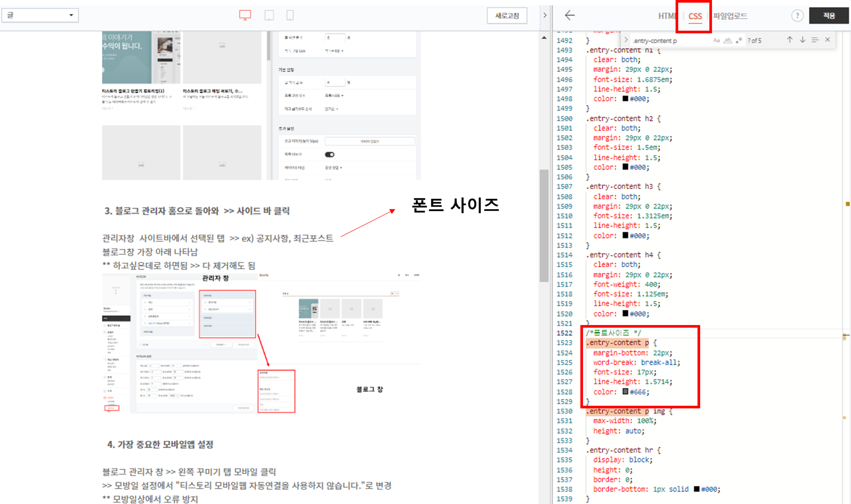Close the find search widget
The height and width of the screenshot is (504, 851).
pyautogui.click(x=827, y=40)
